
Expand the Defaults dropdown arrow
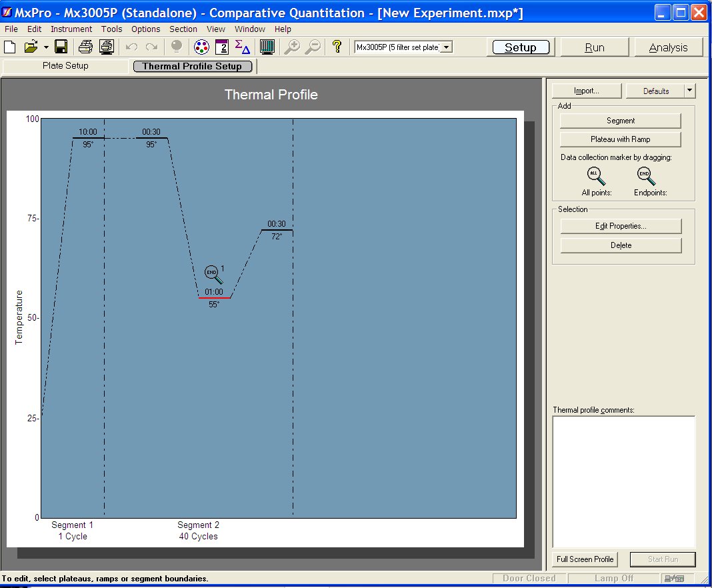click(689, 91)
